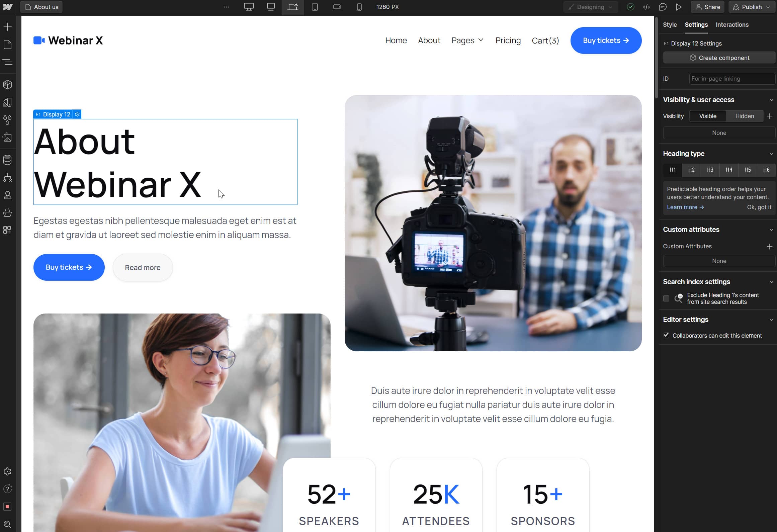Open the Components cube icon
Image resolution: width=777 pixels, height=532 pixels.
pyautogui.click(x=7, y=85)
